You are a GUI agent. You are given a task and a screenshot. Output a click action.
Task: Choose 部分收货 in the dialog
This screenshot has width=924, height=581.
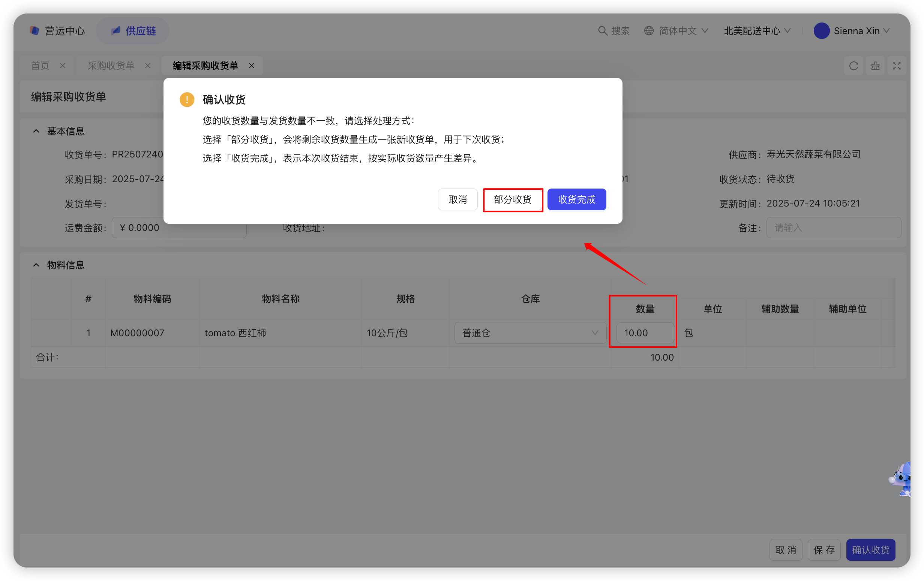[512, 199]
